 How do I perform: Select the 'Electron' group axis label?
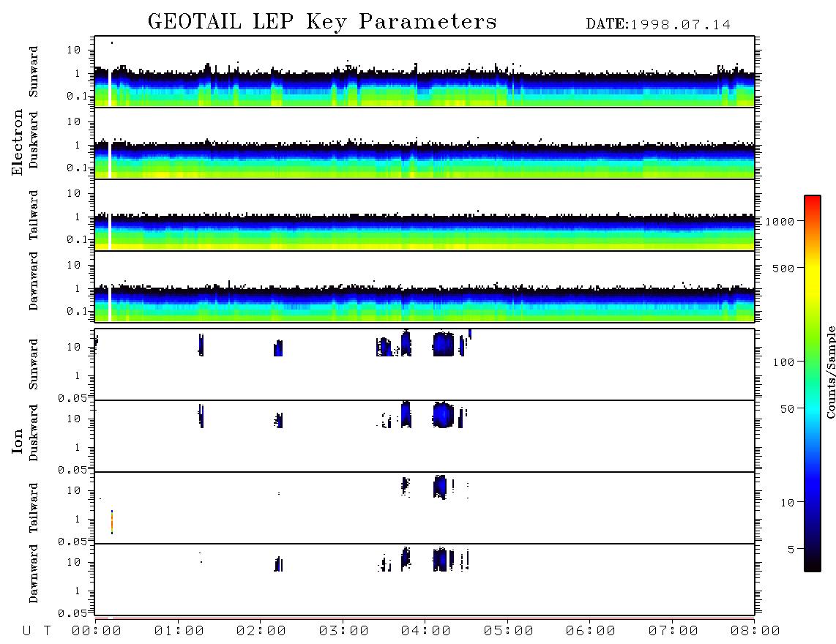coord(17,143)
